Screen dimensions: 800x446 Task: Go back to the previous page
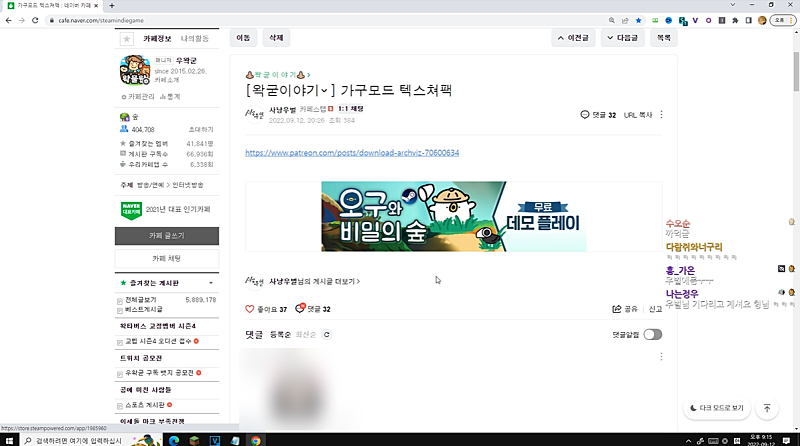click(x=8, y=20)
